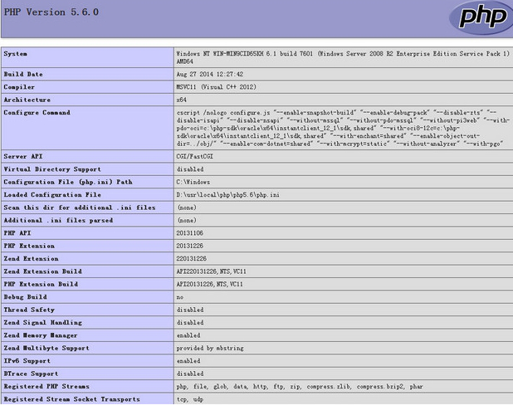Click PHP Extension Build label
Viewport: 513px width, 420px height.
click(x=41, y=284)
